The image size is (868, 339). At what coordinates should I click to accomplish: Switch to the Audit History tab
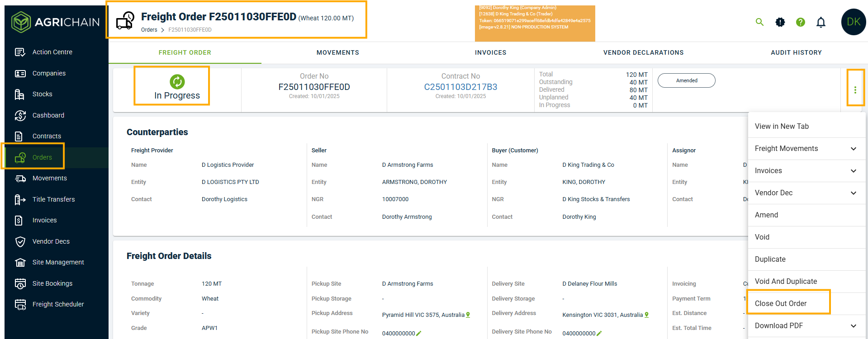[x=796, y=52]
